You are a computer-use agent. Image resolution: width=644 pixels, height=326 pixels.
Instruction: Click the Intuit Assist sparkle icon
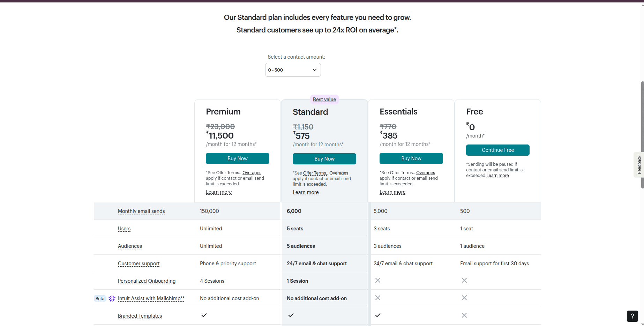(112, 298)
